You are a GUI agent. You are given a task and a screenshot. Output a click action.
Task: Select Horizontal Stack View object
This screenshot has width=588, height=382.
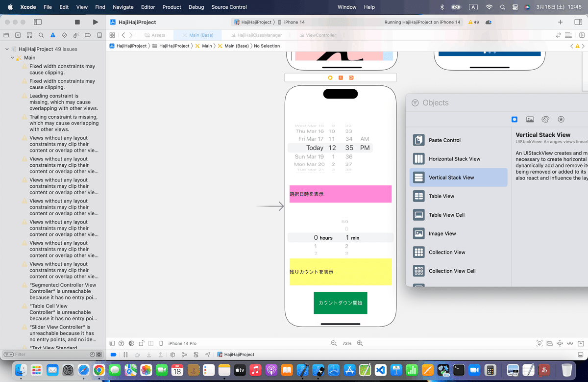click(458, 159)
